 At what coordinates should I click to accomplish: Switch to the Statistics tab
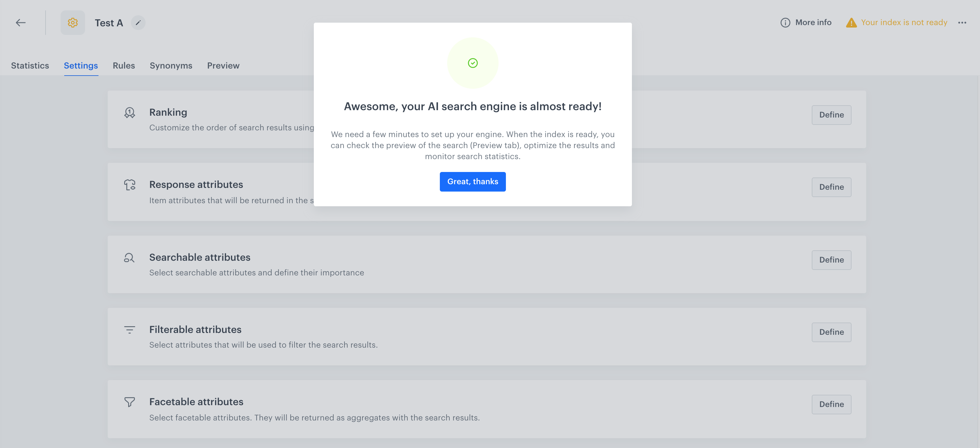click(x=30, y=65)
